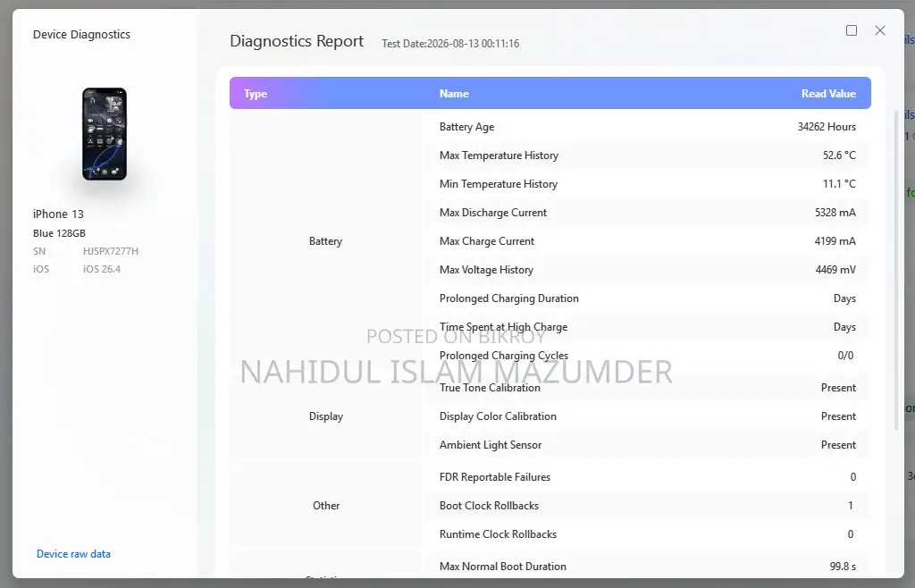Click the 52.6 °C value

(x=839, y=155)
